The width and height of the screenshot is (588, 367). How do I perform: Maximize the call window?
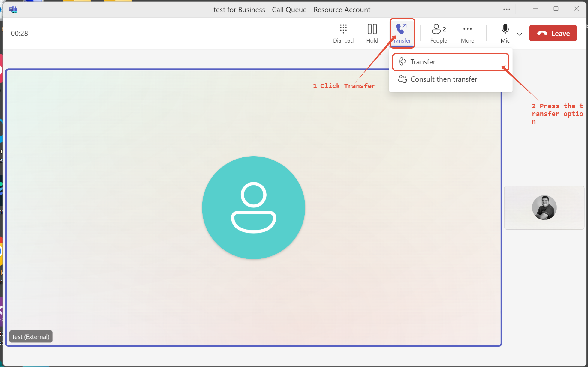pyautogui.click(x=556, y=9)
